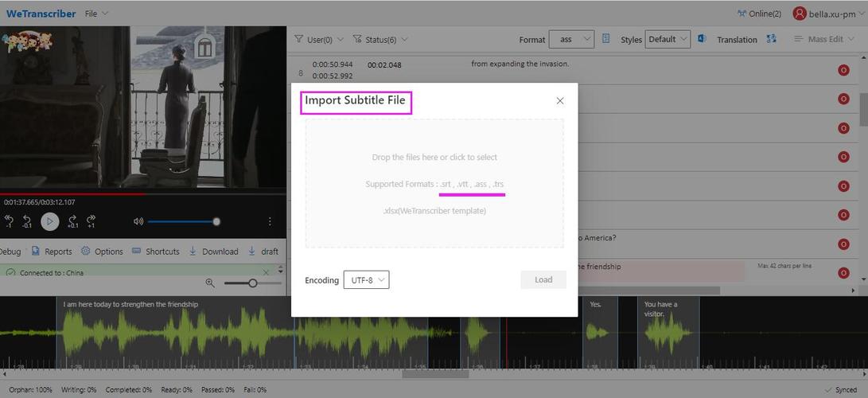Click the red status circle on row 8

tap(843, 71)
